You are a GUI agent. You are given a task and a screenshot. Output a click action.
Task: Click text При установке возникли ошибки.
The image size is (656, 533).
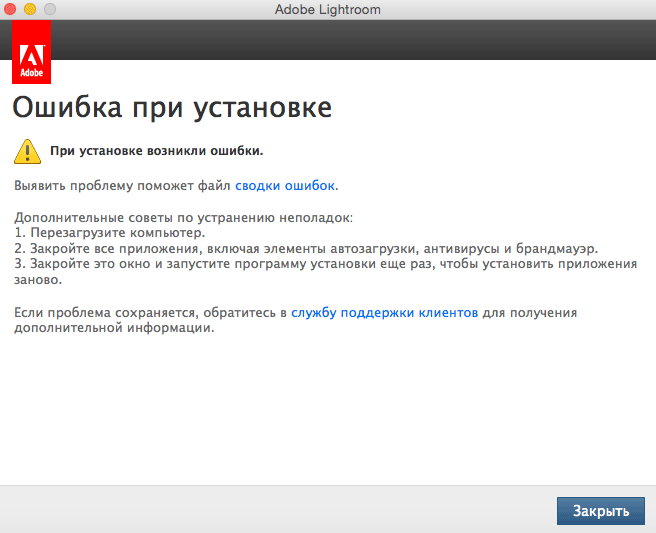[156, 151]
